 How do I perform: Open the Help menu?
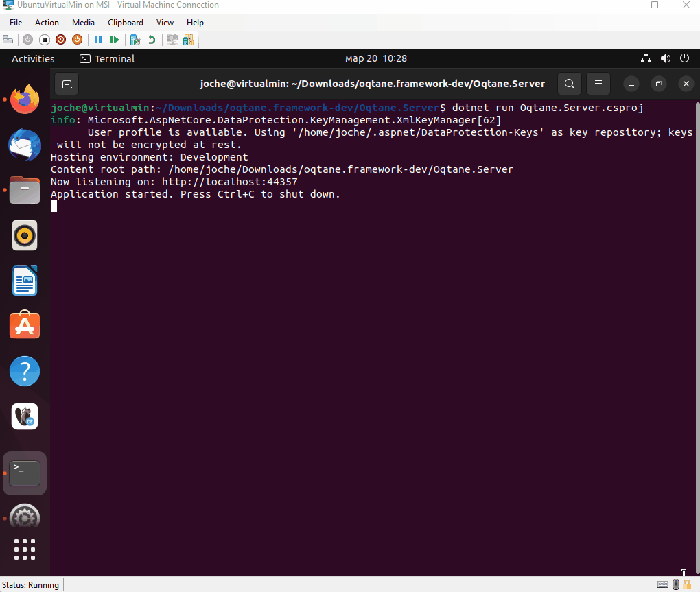tap(195, 23)
